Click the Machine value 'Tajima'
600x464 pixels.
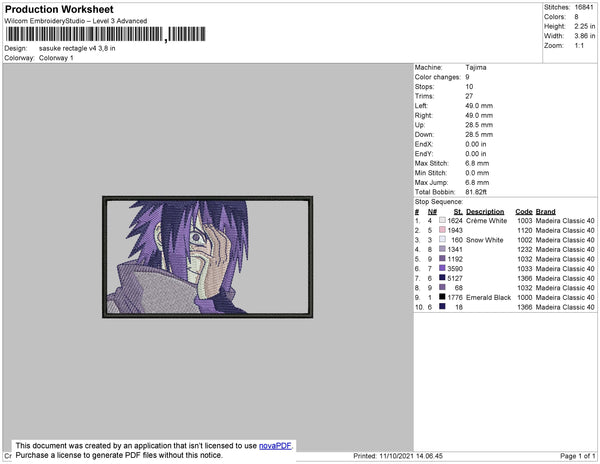[x=476, y=67]
